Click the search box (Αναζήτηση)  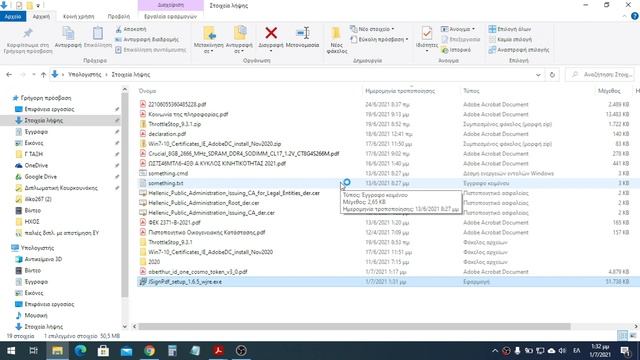[600, 75]
